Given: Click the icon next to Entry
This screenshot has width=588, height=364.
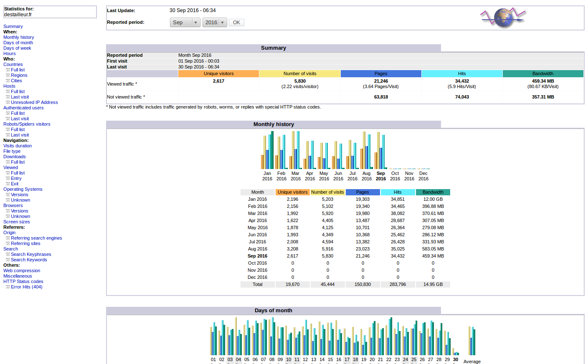Looking at the screenshot, I should [8, 179].
